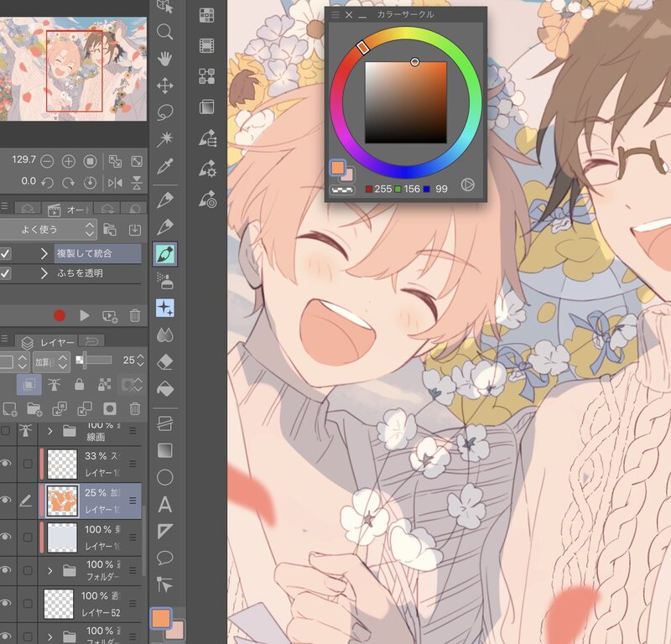
Task: Select the Airbrush spray tool
Action: 164,281
